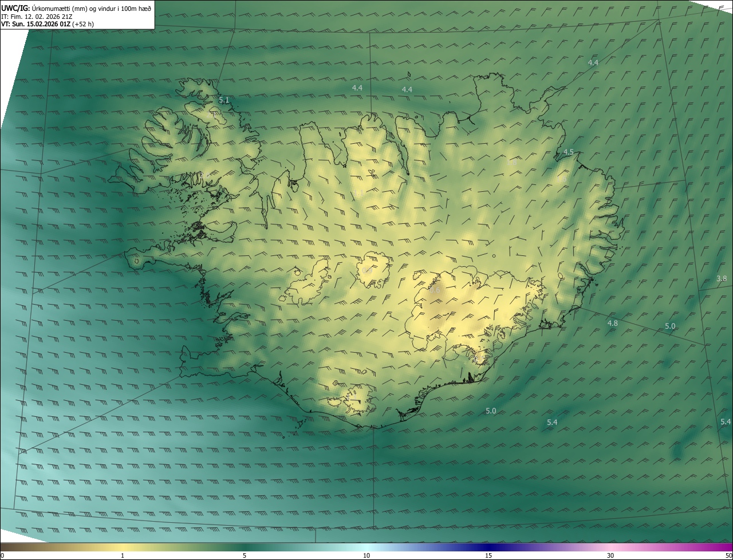This screenshot has width=733, height=560.
Task: Click the color scale tick label 30
Action: pos(610,555)
